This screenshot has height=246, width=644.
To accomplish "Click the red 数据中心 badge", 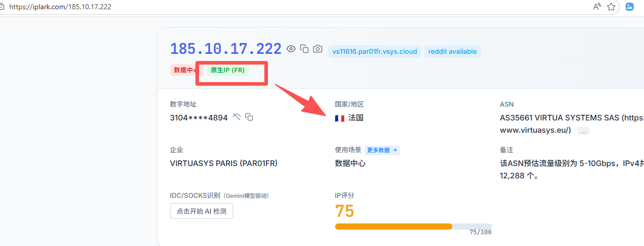I will pos(187,70).
